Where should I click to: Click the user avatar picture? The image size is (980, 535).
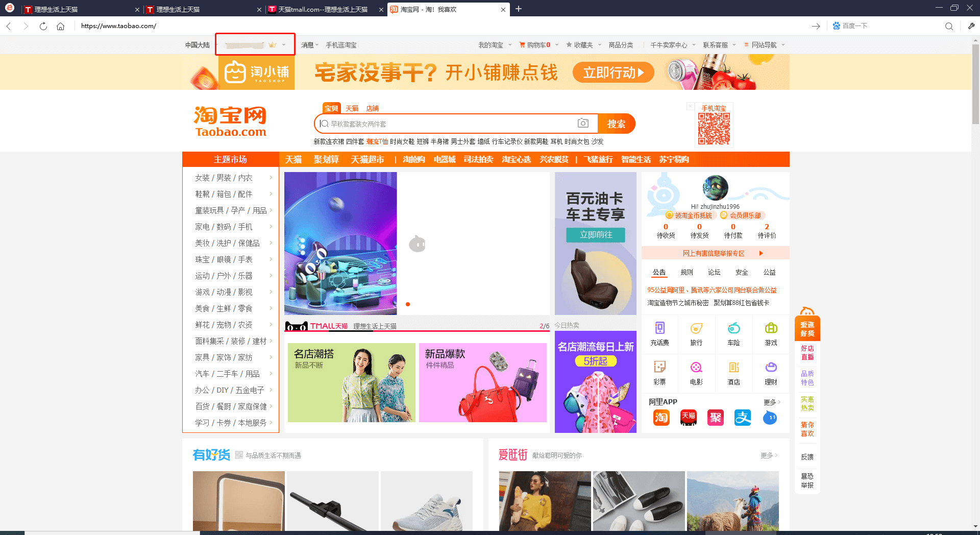716,188
